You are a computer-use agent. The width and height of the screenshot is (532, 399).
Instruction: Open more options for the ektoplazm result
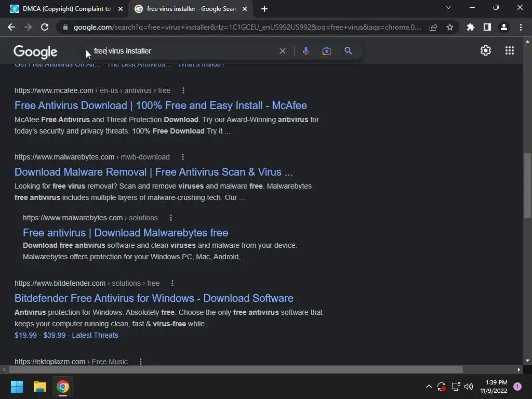[x=140, y=362]
